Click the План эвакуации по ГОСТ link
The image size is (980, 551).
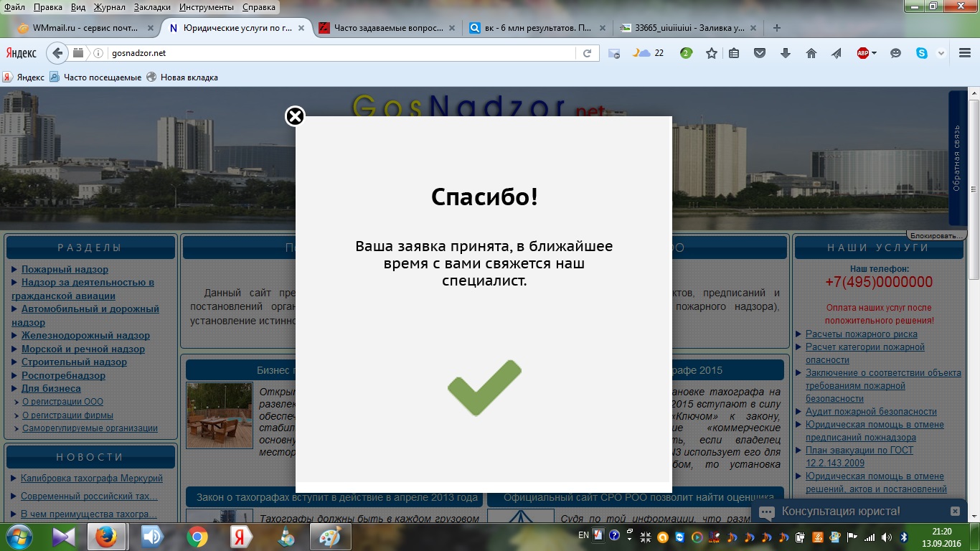pos(859,456)
